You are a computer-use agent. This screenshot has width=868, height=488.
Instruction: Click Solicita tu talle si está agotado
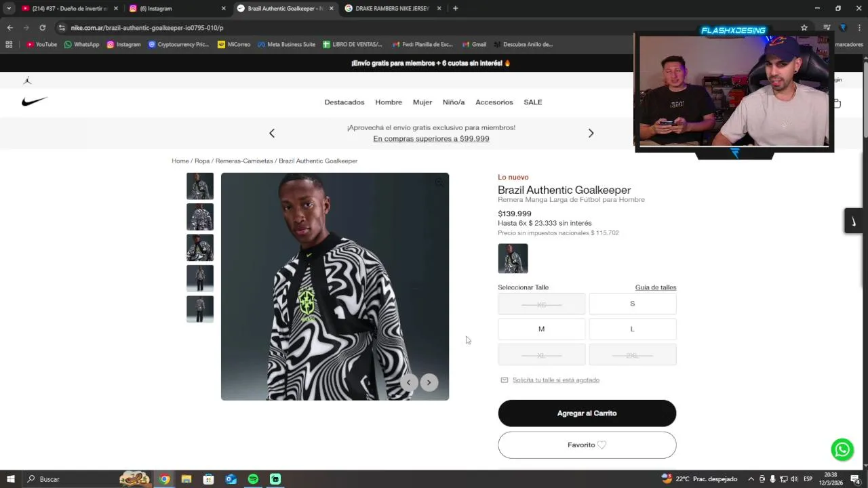tap(556, 380)
